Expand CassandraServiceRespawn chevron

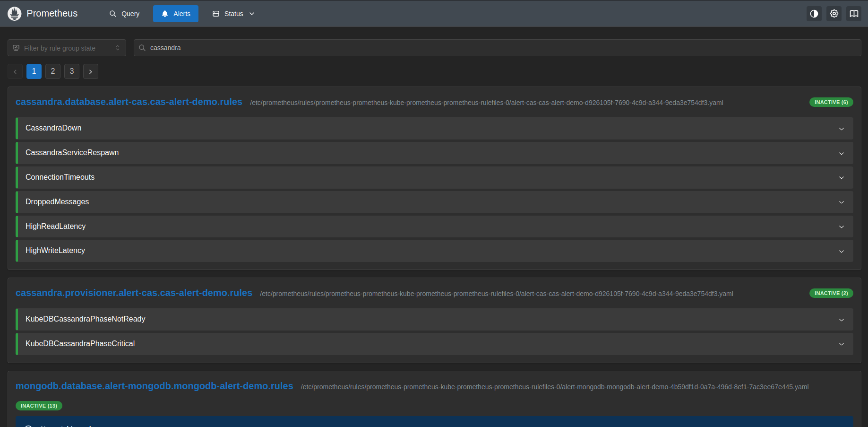tap(842, 153)
